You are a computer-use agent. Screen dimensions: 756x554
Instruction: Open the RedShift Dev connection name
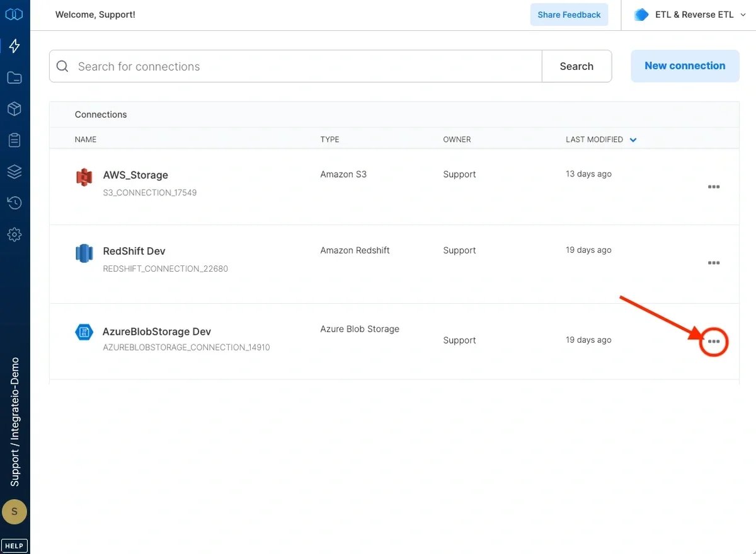pos(134,251)
